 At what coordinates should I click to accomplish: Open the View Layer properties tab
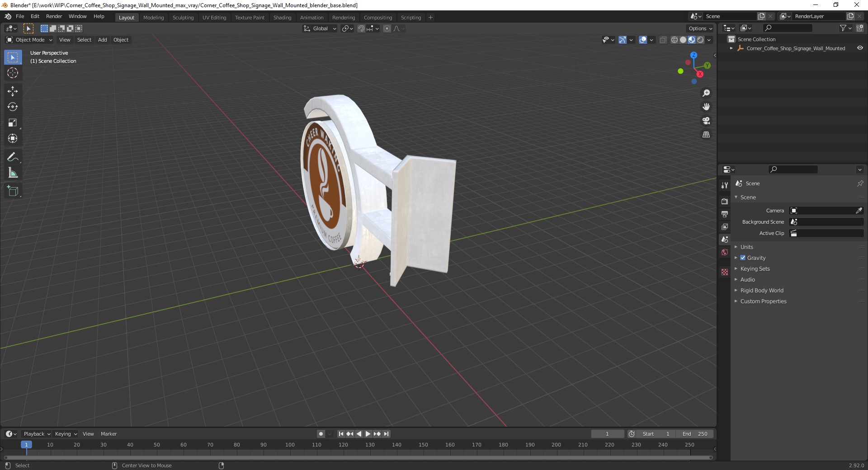(x=725, y=226)
